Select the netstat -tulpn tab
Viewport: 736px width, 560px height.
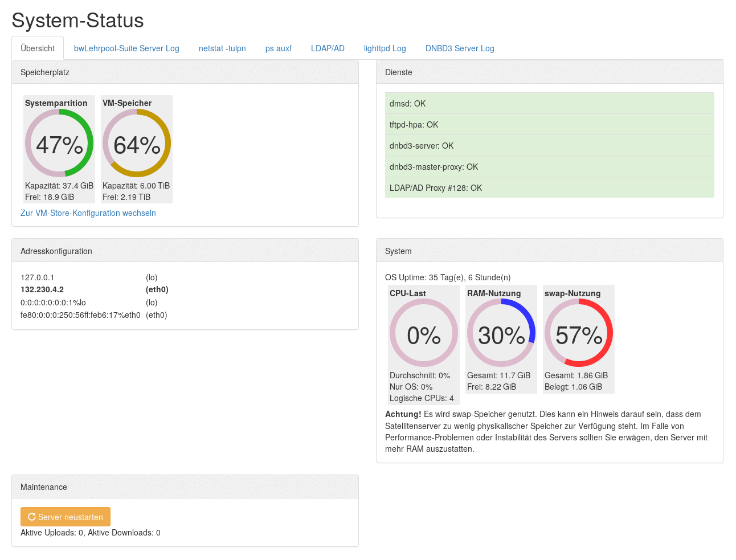coord(222,48)
